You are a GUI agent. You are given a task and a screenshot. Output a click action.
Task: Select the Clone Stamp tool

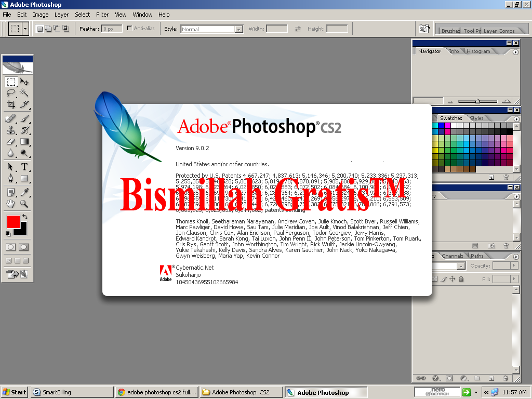coord(11,130)
